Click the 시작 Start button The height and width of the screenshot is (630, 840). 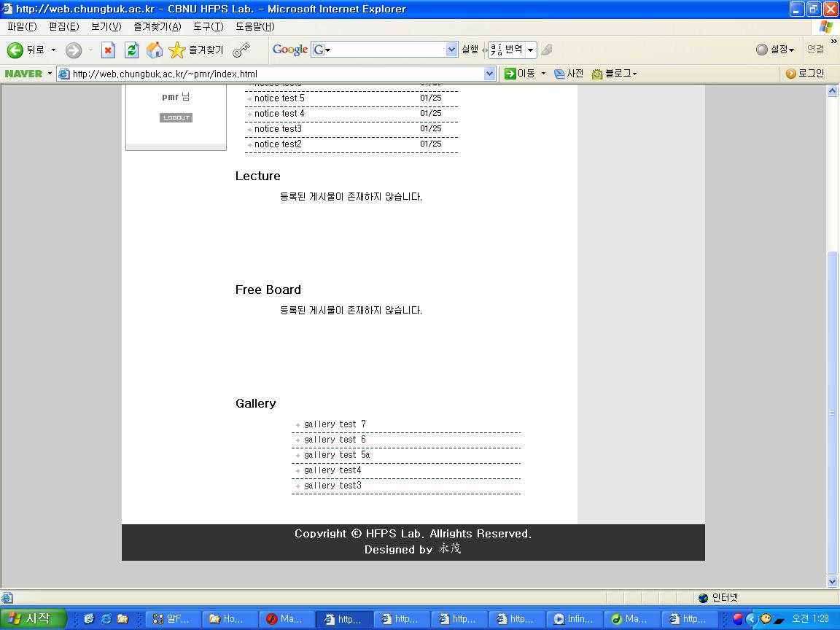[x=33, y=619]
